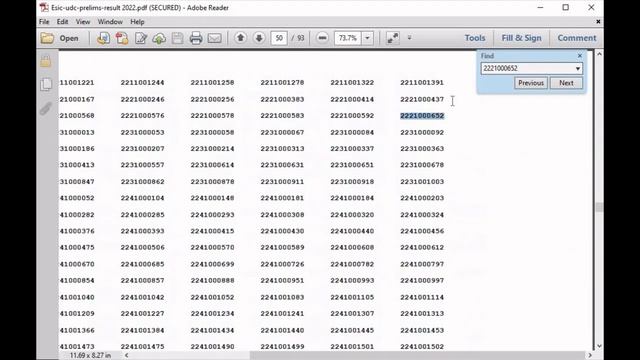Image resolution: width=640 pixels, height=360 pixels.
Task: Click roll number 2241000797
Action: tap(422, 264)
